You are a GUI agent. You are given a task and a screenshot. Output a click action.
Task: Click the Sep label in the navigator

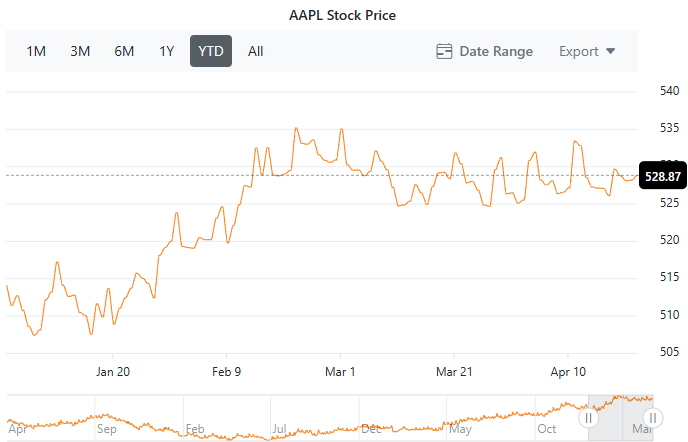[107, 429]
